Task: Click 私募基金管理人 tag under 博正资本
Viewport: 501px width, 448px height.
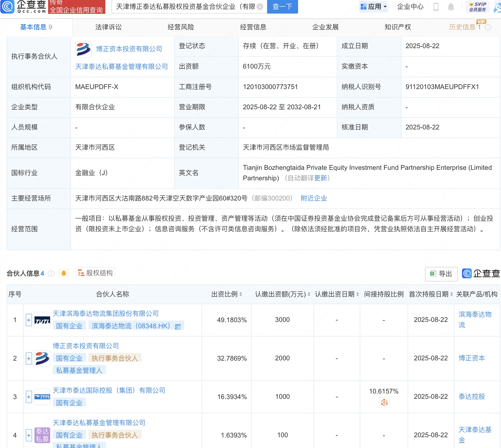Action: click(79, 371)
